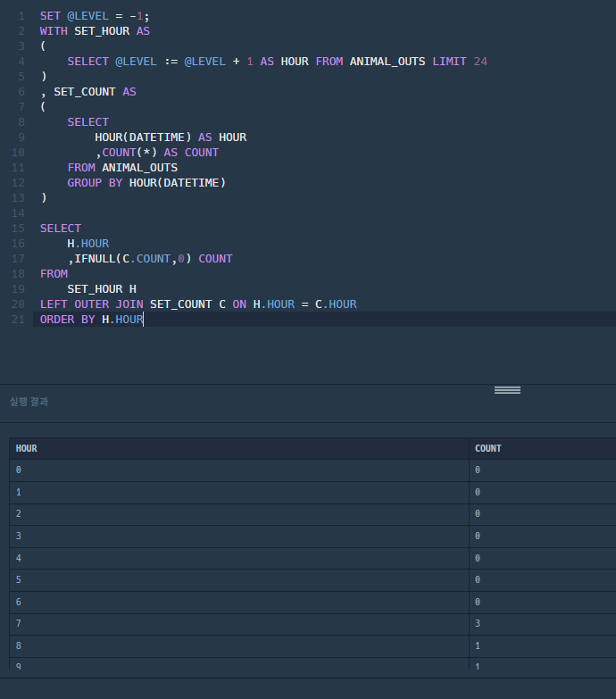Viewport: 616px width, 699px height.
Task: Click line 1 SET @LEVEL statement
Action: click(x=95, y=16)
